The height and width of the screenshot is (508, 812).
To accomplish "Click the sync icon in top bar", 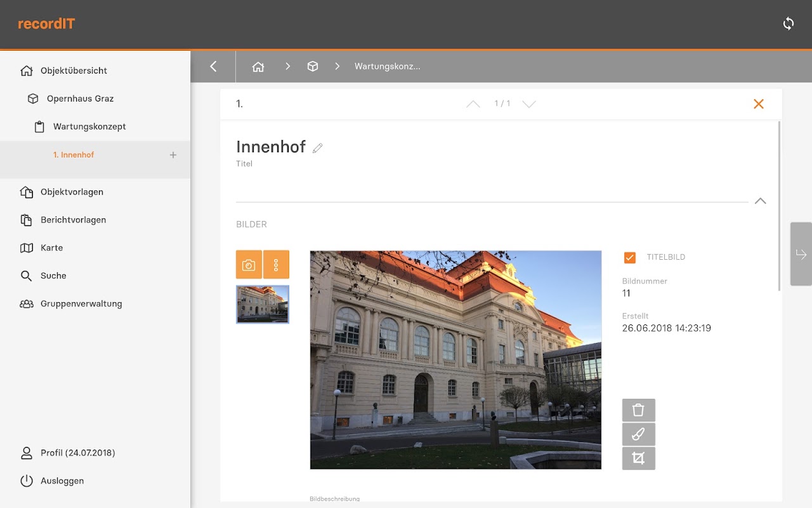I will [x=789, y=23].
